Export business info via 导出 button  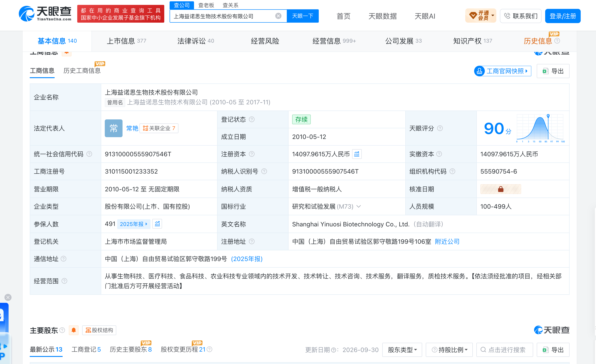click(553, 71)
